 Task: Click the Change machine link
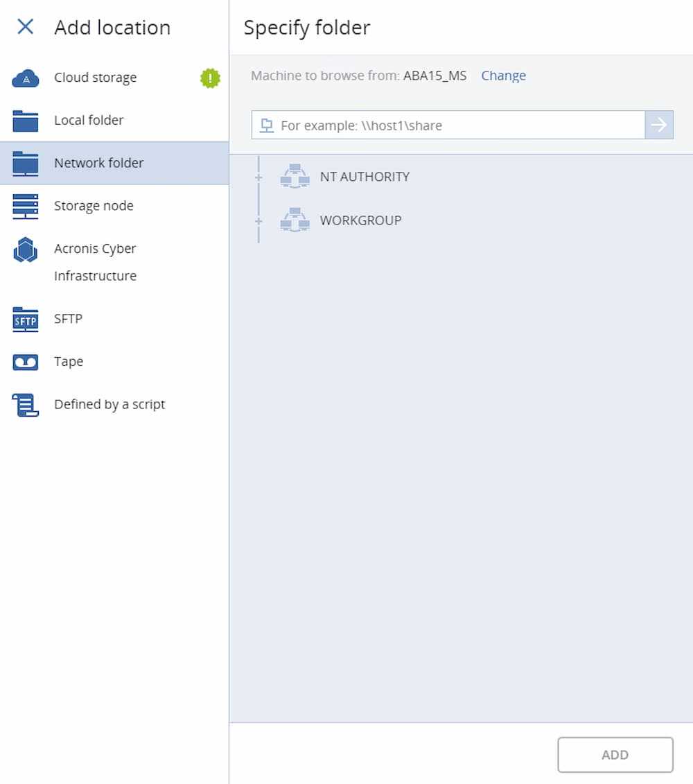point(503,76)
